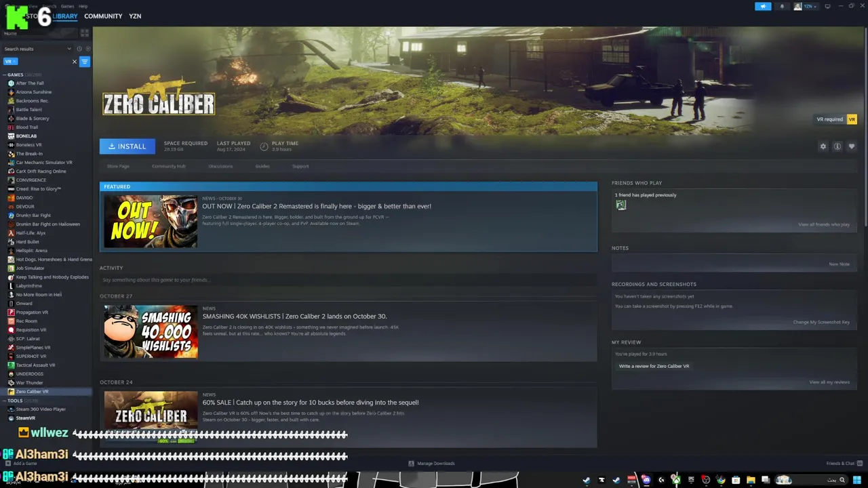Viewport: 868px width, 488px height.
Task: Click the ready-to-play filter icon
Action: coord(87,49)
